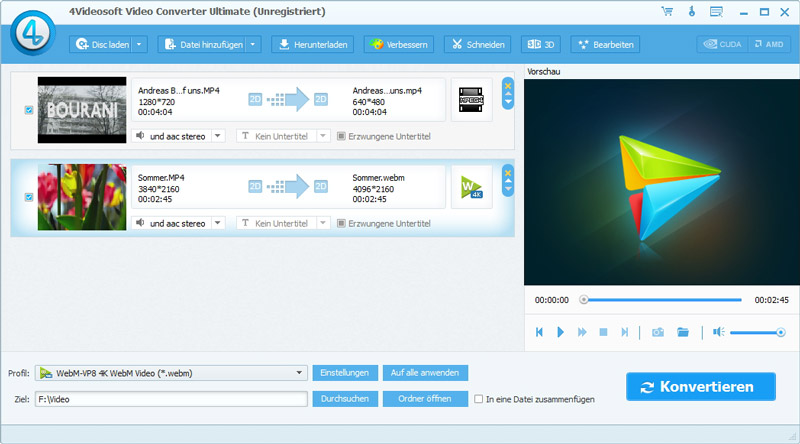
Task: Click the shopping cart icon
Action: pyautogui.click(x=667, y=11)
